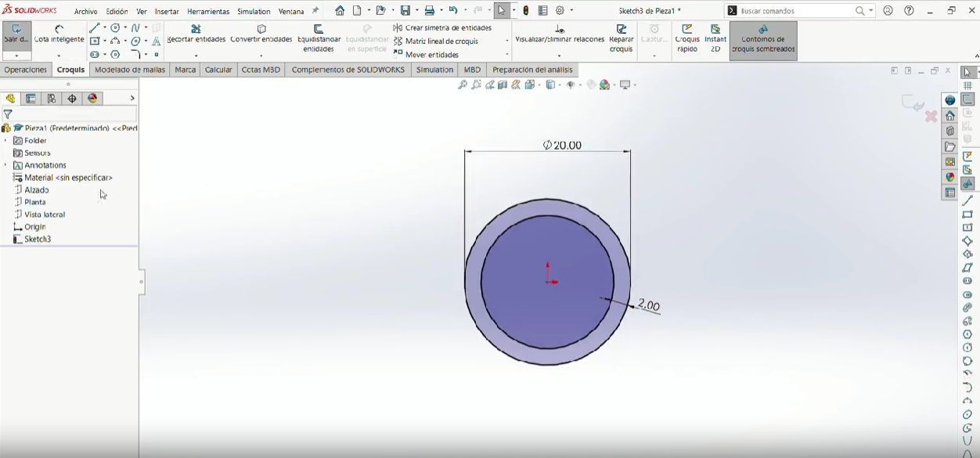Open the ConfigurationManager panel tab

[52, 99]
